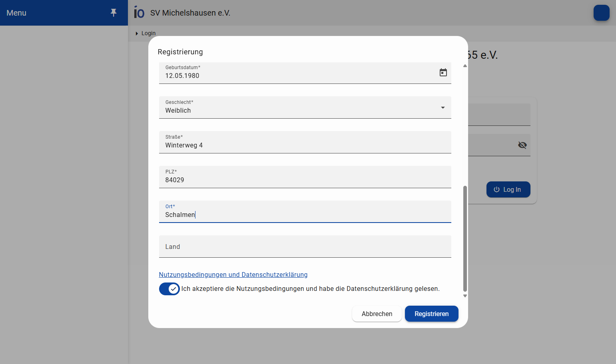This screenshot has height=364, width=616.
Task: Click the Log In button behind dialog
Action: click(508, 189)
